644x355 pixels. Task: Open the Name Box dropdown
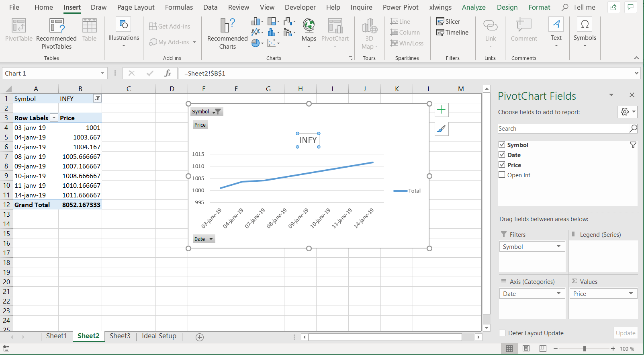point(102,73)
